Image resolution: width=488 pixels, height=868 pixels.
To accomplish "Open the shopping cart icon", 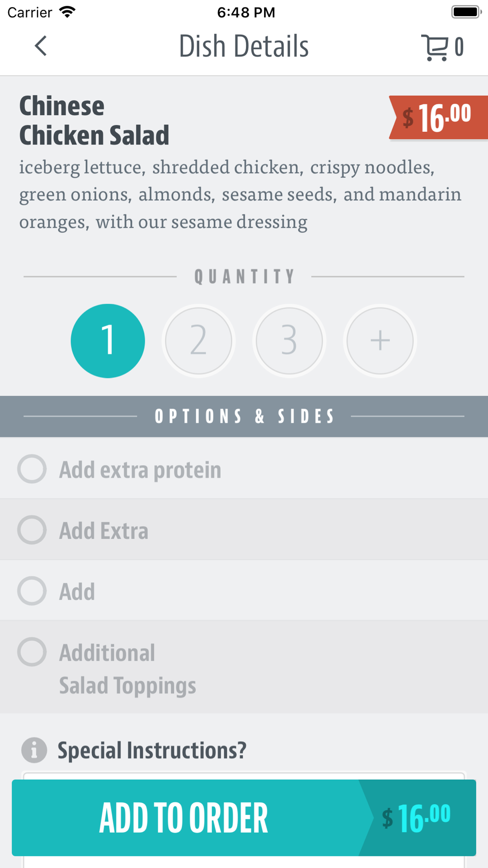I will pyautogui.click(x=434, y=47).
